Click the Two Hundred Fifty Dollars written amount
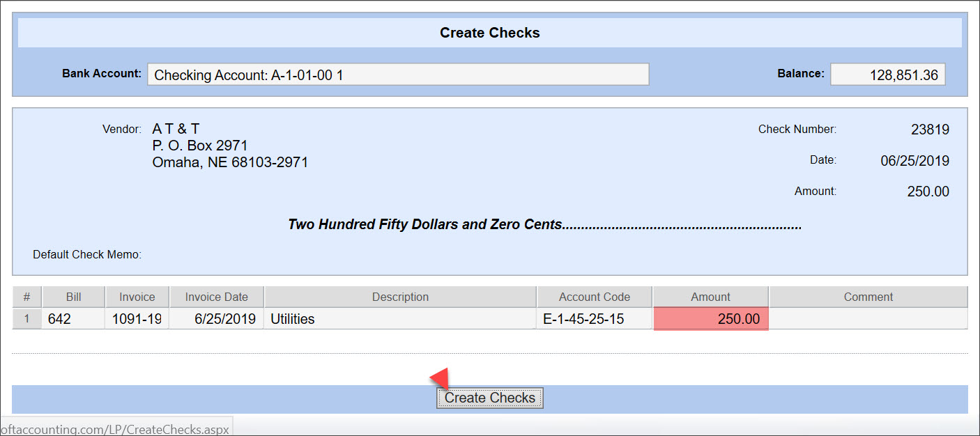 (x=544, y=225)
